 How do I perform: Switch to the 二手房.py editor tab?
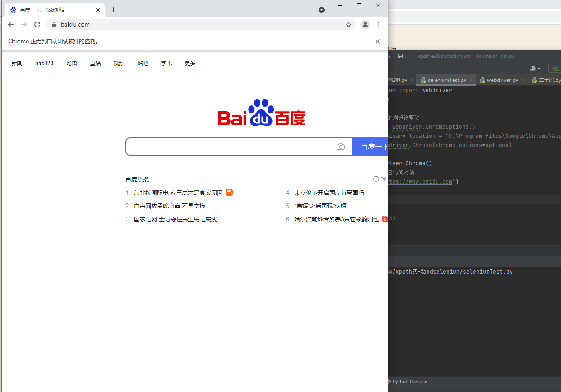pos(546,80)
